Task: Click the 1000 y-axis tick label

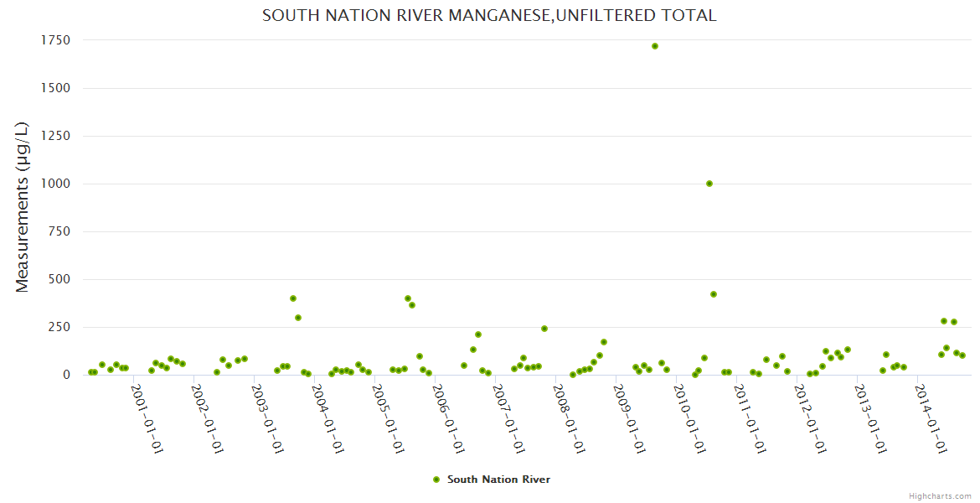Action: pos(55,184)
